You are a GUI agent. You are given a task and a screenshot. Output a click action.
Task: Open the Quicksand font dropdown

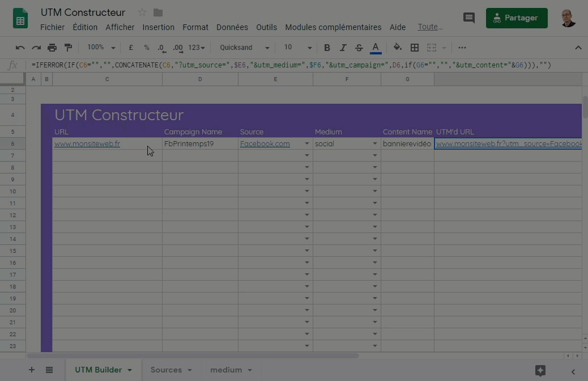point(245,48)
